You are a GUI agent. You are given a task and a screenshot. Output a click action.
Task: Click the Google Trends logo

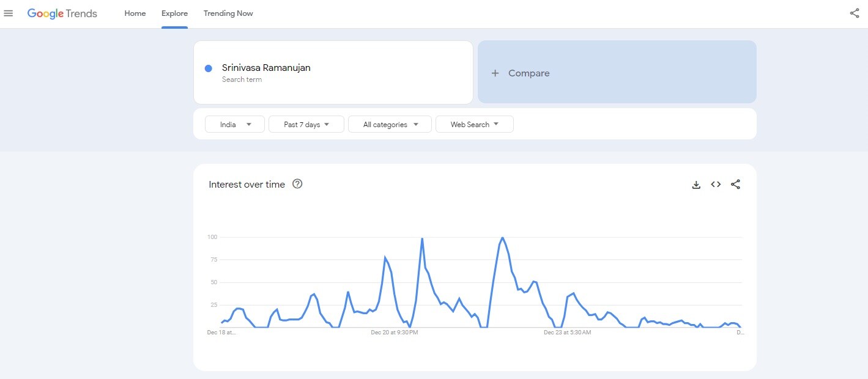[62, 13]
